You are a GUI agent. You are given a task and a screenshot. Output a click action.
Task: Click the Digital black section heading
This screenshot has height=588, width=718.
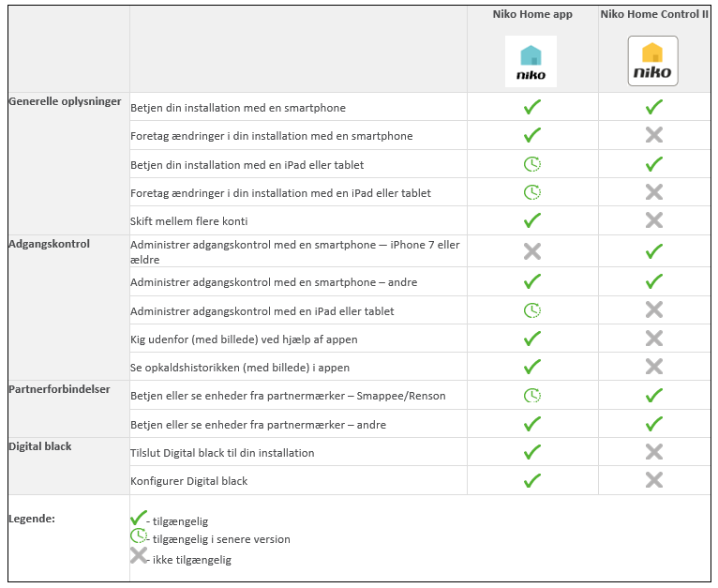(x=40, y=446)
